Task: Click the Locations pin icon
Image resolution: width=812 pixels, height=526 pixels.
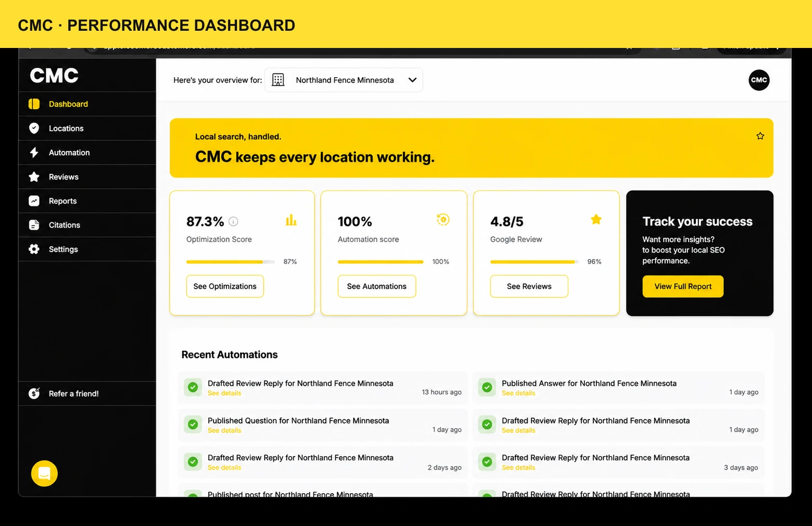Action: click(34, 128)
